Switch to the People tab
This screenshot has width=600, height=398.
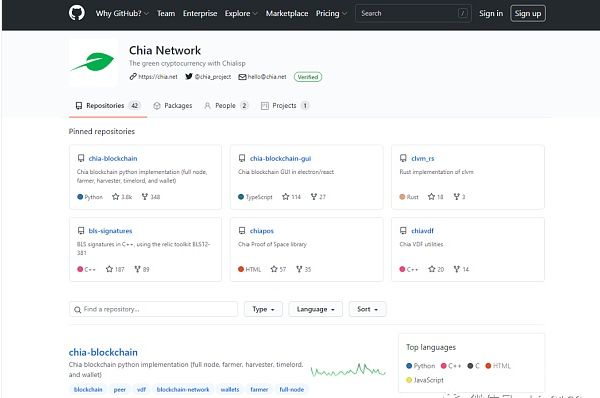(x=226, y=106)
